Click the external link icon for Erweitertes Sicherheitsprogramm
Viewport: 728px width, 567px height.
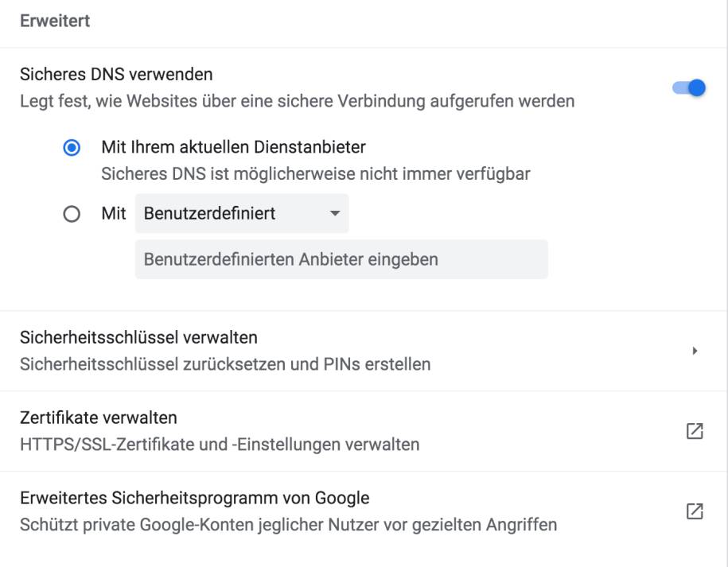tap(695, 511)
